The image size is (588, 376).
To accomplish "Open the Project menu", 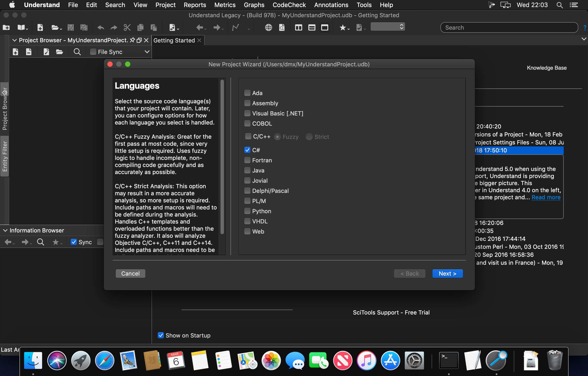I will 165,5.
